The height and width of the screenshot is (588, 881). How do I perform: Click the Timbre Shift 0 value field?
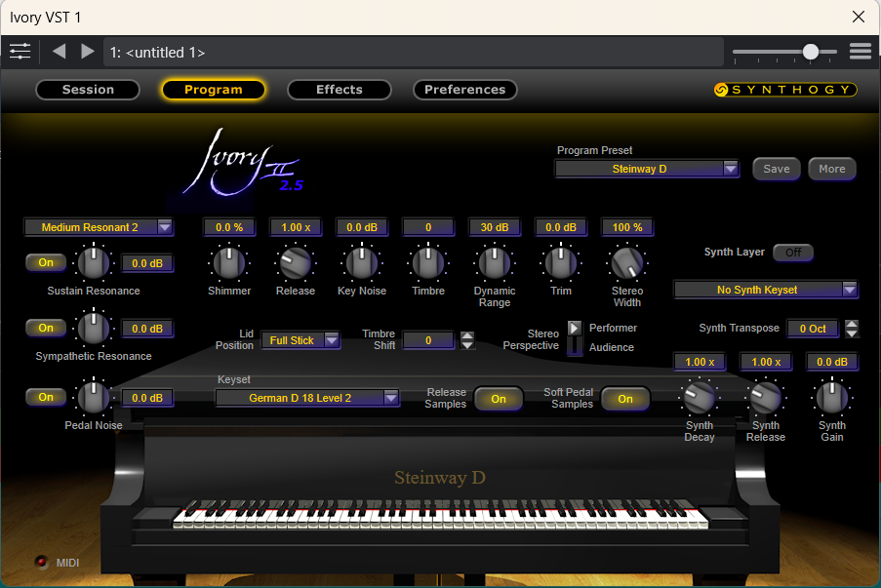click(x=428, y=340)
